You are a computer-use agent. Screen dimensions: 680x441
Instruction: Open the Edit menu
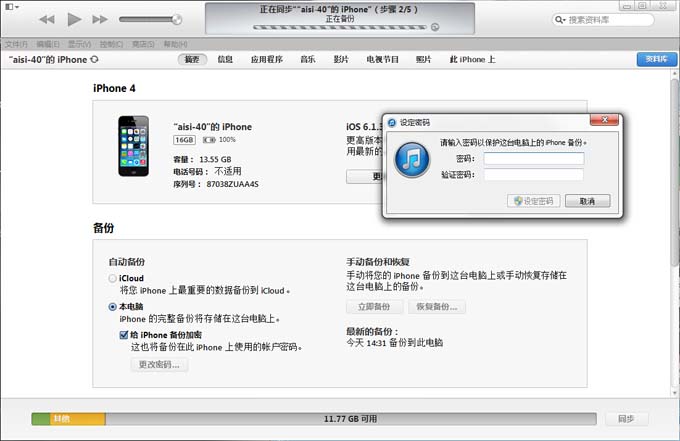48,44
